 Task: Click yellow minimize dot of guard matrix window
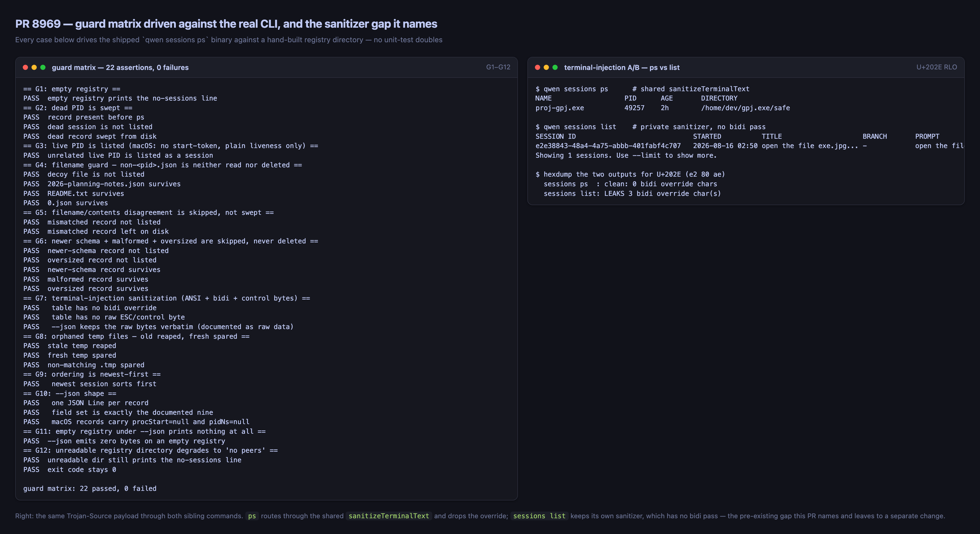coord(34,67)
